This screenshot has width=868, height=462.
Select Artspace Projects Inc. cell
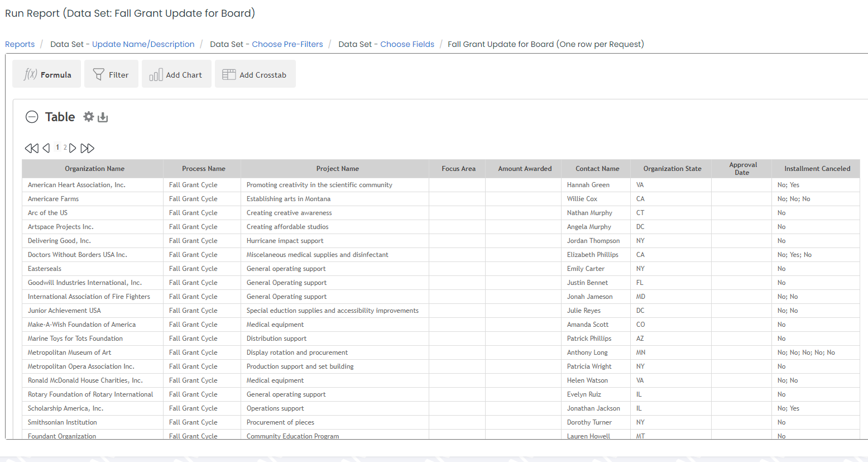[93, 227]
